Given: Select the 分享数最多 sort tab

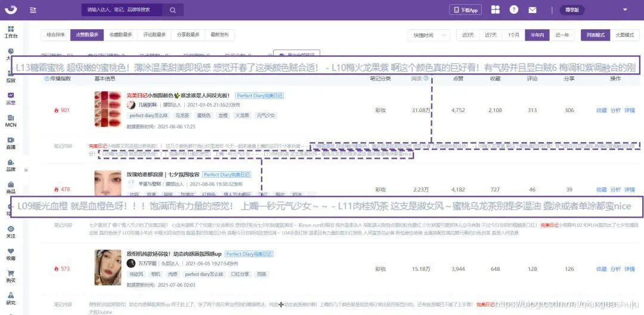Looking at the screenshot, I should (x=188, y=35).
